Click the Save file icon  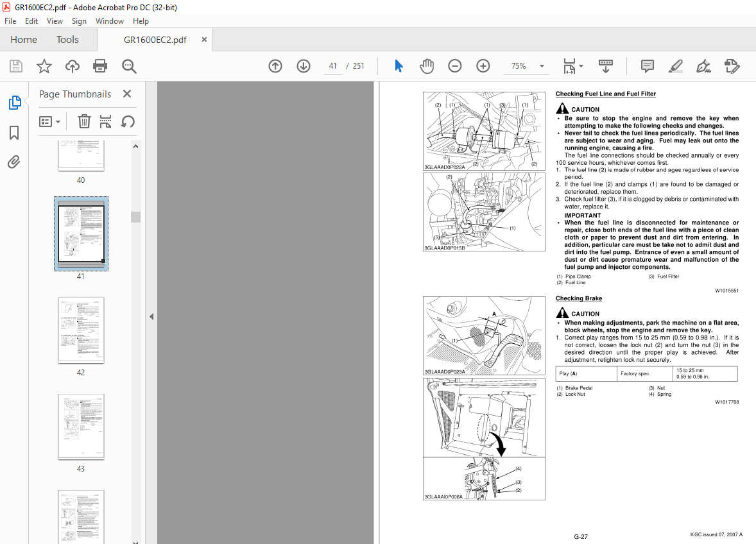click(x=16, y=66)
